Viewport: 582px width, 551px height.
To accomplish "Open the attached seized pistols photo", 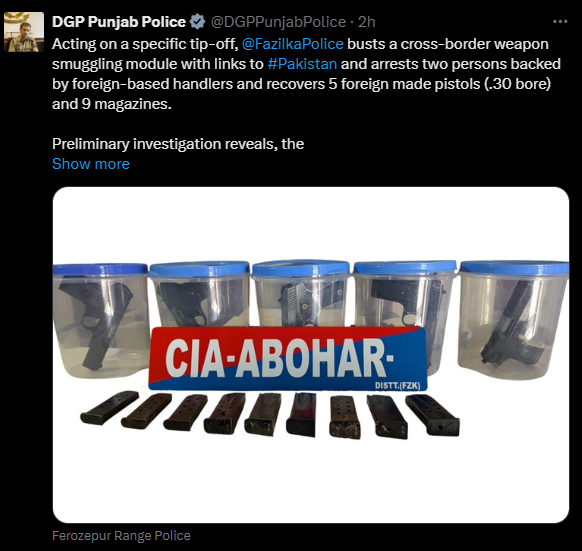I will (x=311, y=355).
